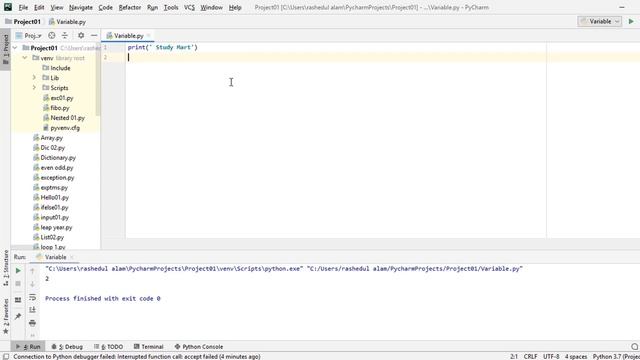640x360 pixels.
Task: Open the Variable run configuration dropdown
Action: click(x=600, y=21)
